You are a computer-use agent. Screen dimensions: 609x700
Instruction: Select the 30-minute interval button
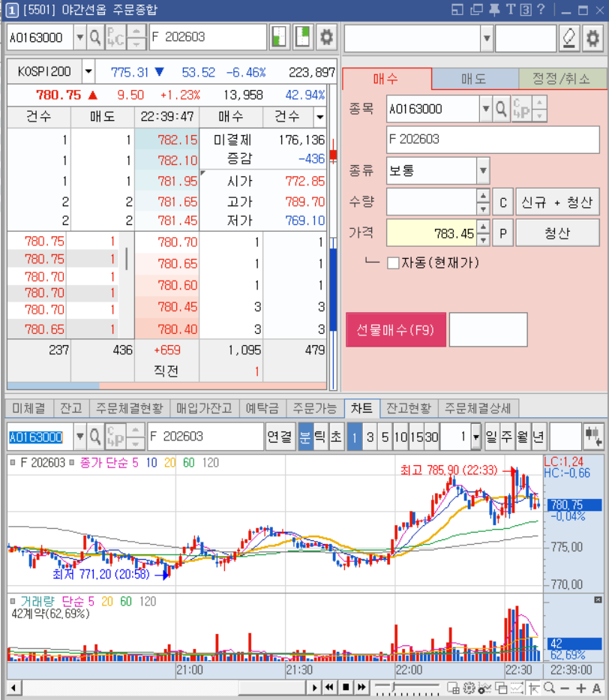tap(431, 436)
